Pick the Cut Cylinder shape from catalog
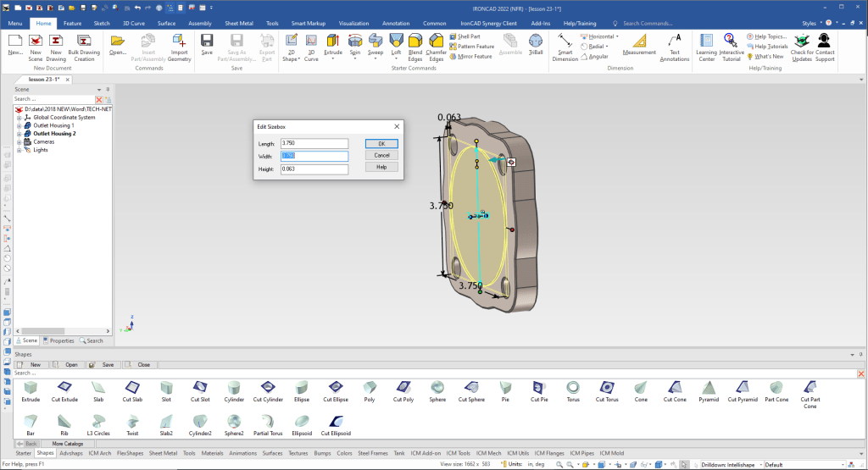 267,390
